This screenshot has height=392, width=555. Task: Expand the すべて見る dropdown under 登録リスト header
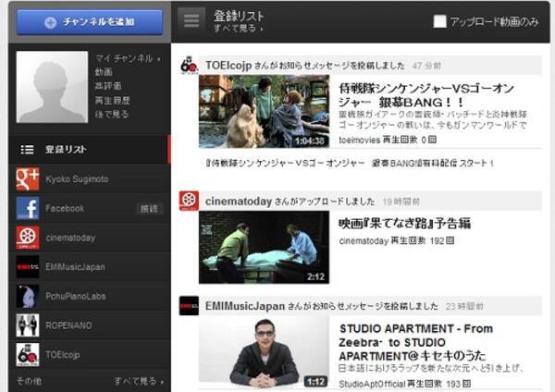pyautogui.click(x=239, y=30)
